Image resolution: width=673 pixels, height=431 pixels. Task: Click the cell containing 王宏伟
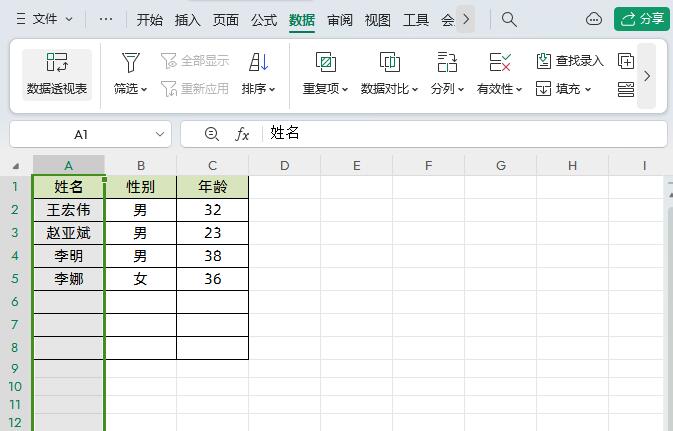(x=69, y=210)
